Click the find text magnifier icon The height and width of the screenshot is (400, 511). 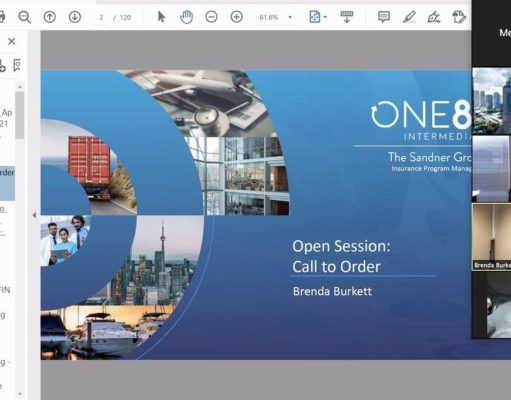tap(24, 17)
